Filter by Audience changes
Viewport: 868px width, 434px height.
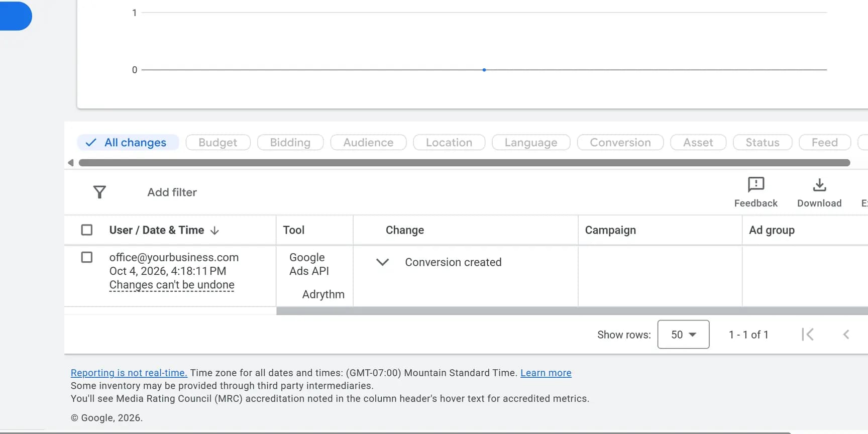tap(368, 143)
